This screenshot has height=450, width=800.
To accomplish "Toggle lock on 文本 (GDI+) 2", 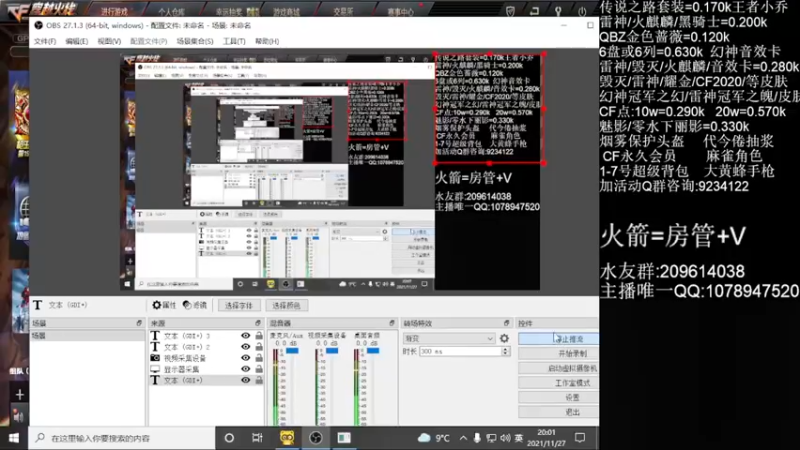I will click(259, 347).
